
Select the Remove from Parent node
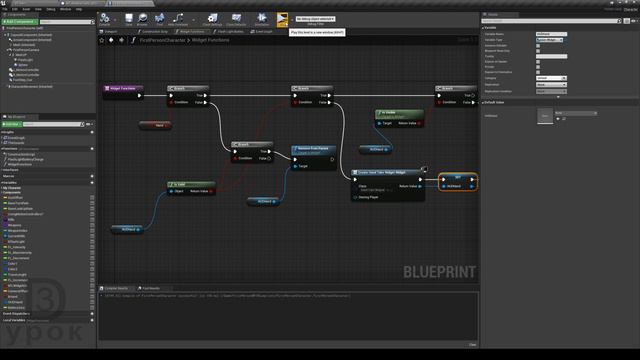(x=314, y=158)
